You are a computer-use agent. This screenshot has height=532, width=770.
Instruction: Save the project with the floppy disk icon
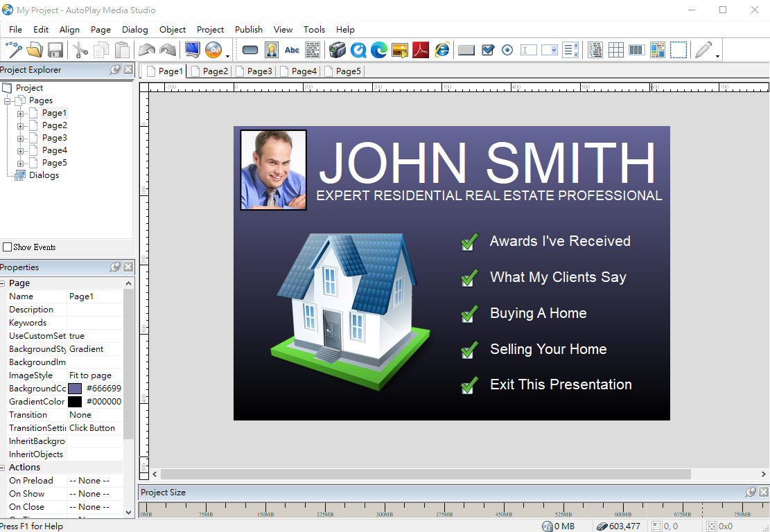click(55, 50)
